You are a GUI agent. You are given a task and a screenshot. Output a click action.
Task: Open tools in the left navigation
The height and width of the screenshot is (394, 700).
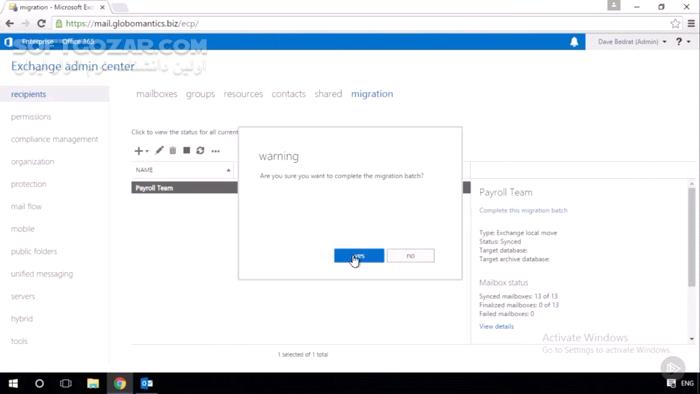(19, 341)
